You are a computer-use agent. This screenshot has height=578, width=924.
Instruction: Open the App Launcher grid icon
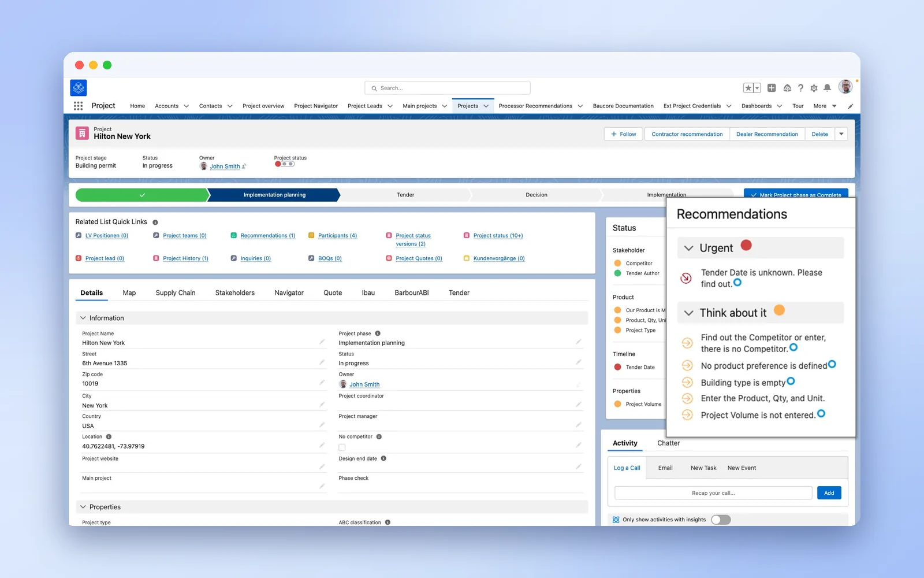[78, 106]
